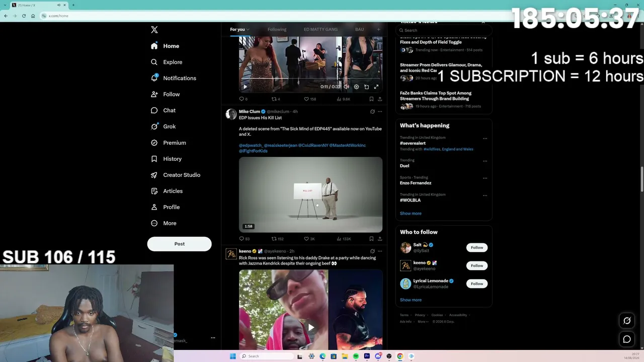
Task: Open the Follow page in sidebar
Action: click(x=165, y=94)
